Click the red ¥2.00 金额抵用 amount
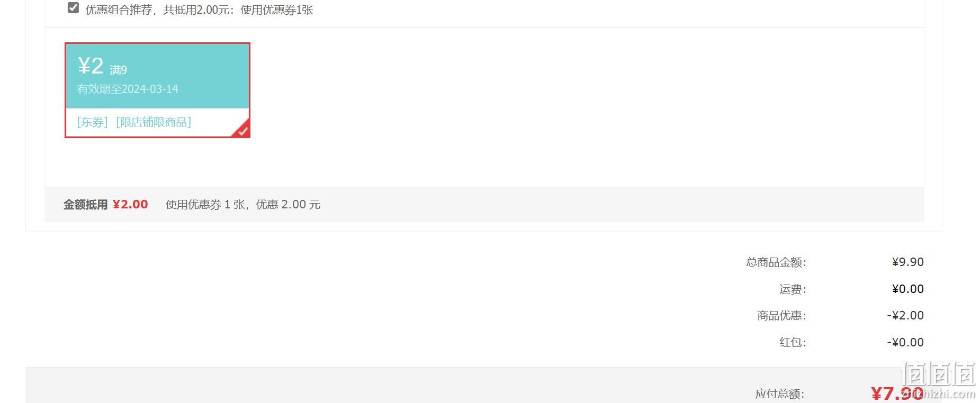Screen dimensions: 980x403 [130, 204]
